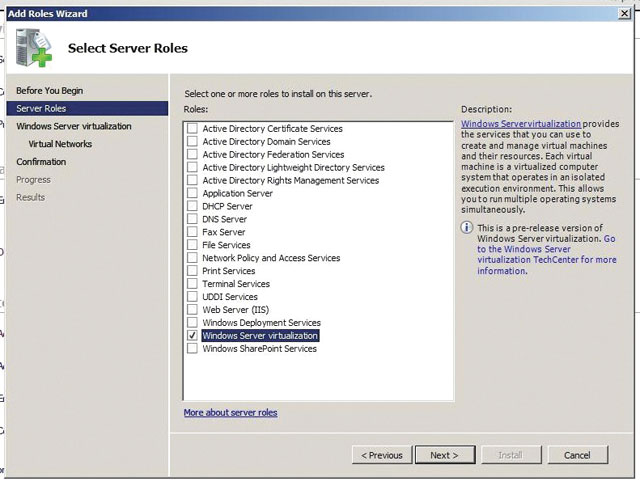640x486 pixels.
Task: Click the server roles wizard header icon
Action: (35, 49)
